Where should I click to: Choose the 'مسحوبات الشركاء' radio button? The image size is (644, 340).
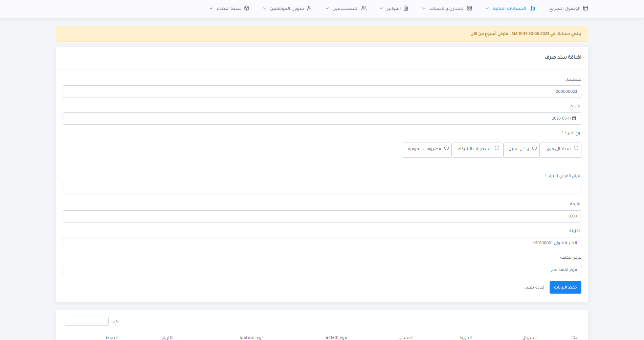coord(497,148)
